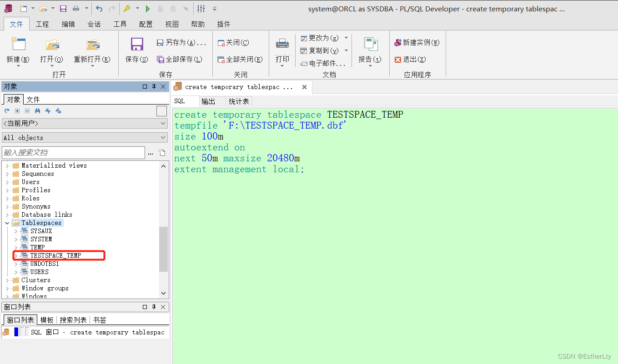The image size is (618, 364).
Task: Click the purple Save icon in title bar
Action: coord(63,9)
